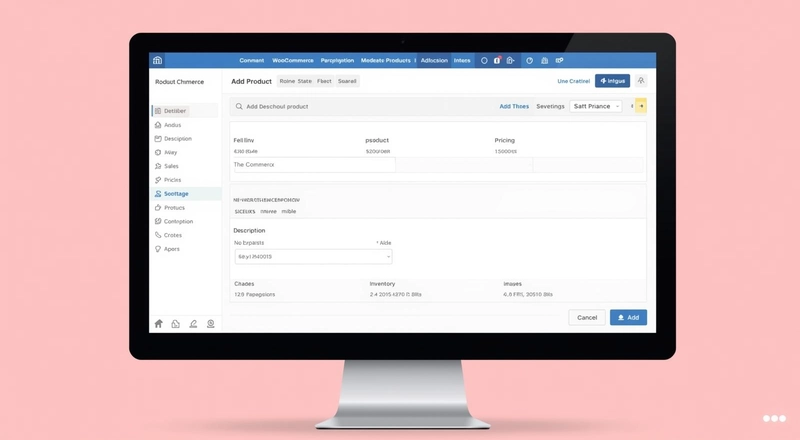Select the Adlocsion menu item
The width and height of the screenshot is (800, 440).
pyautogui.click(x=434, y=60)
